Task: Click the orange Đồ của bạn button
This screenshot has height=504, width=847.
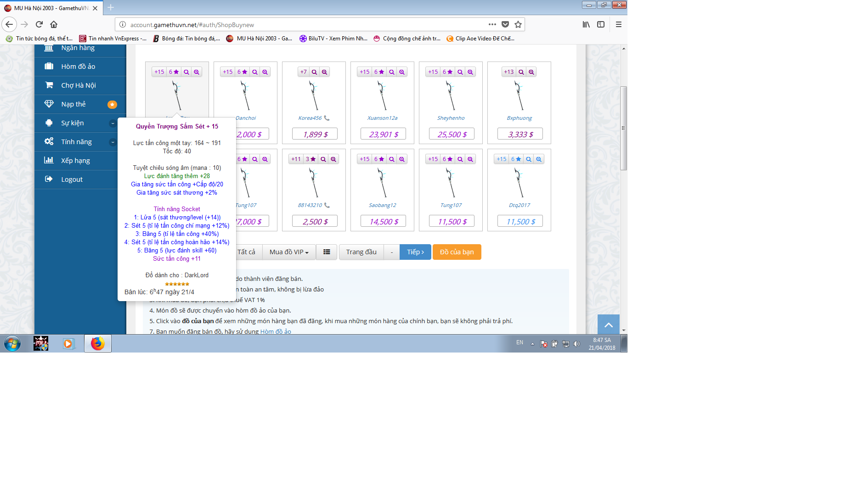Action: (x=457, y=252)
